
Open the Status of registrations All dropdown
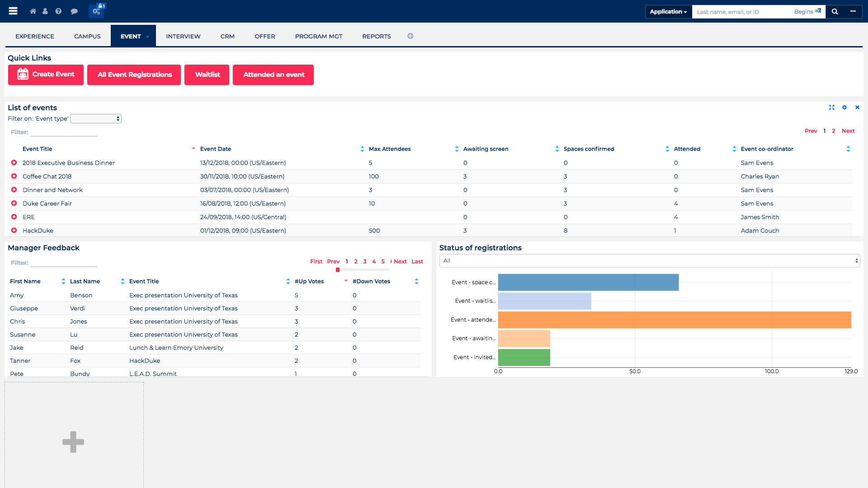pyautogui.click(x=650, y=261)
